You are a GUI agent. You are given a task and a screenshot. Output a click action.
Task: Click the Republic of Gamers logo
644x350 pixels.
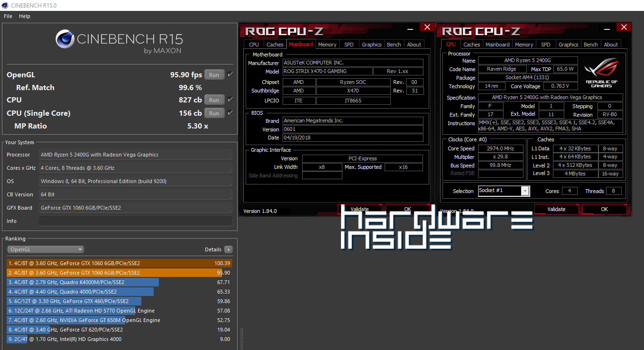tap(601, 73)
